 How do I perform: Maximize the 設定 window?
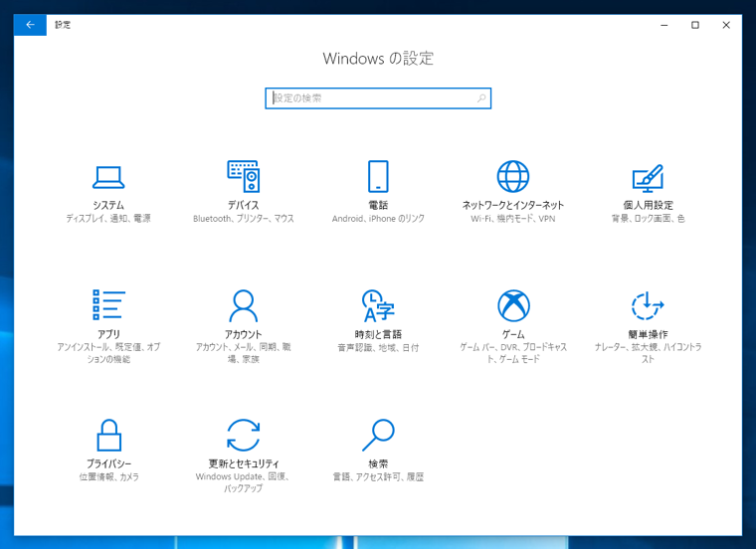pos(695,25)
